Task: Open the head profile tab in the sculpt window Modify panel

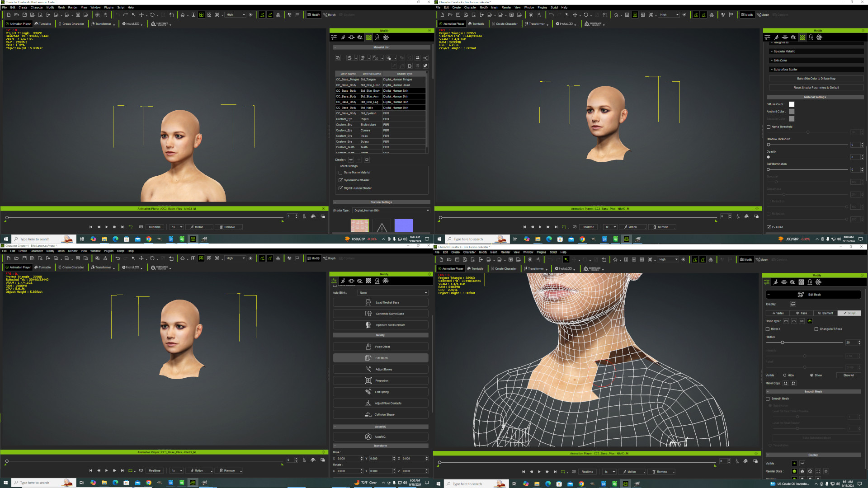Action: (810, 282)
